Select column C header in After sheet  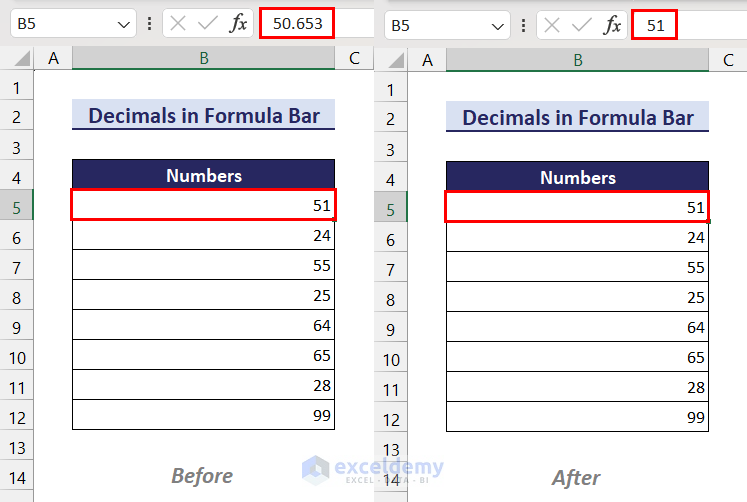pyautogui.click(x=728, y=60)
